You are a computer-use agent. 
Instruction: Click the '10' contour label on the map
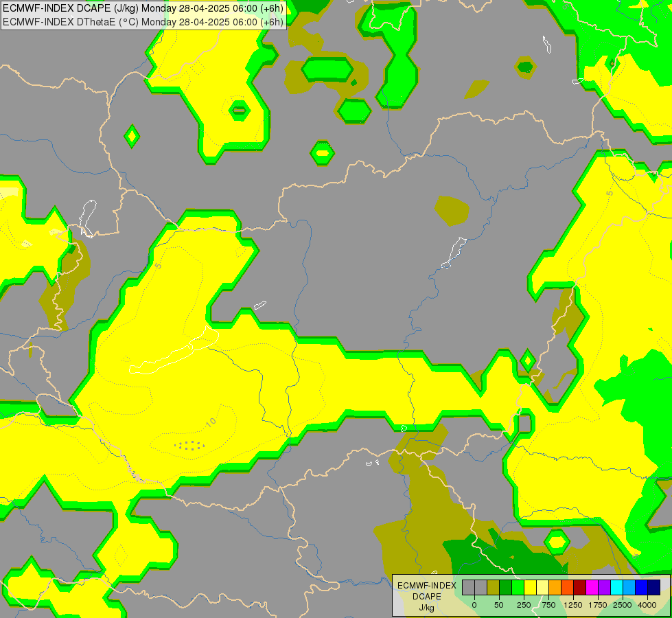click(x=211, y=422)
